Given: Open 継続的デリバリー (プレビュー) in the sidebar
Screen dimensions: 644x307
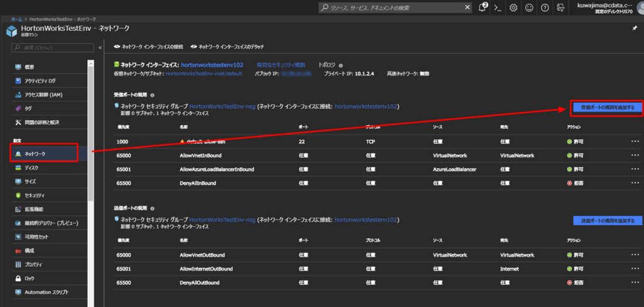Looking at the screenshot, I should click(x=49, y=223).
